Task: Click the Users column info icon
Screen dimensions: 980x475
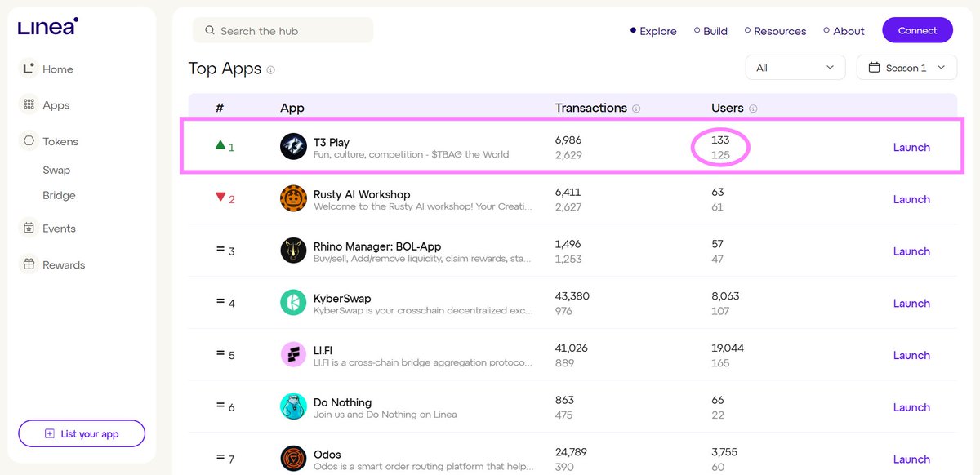Action: pos(753,109)
